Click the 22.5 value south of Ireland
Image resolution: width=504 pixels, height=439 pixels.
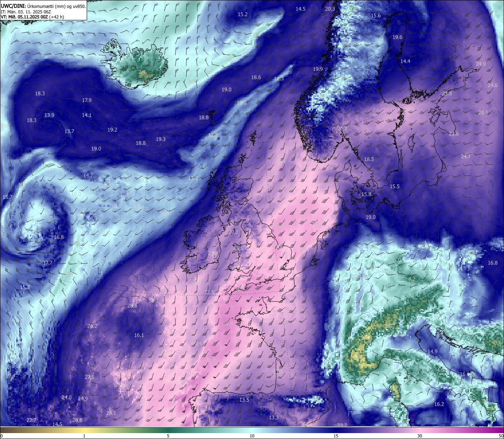click(x=209, y=293)
